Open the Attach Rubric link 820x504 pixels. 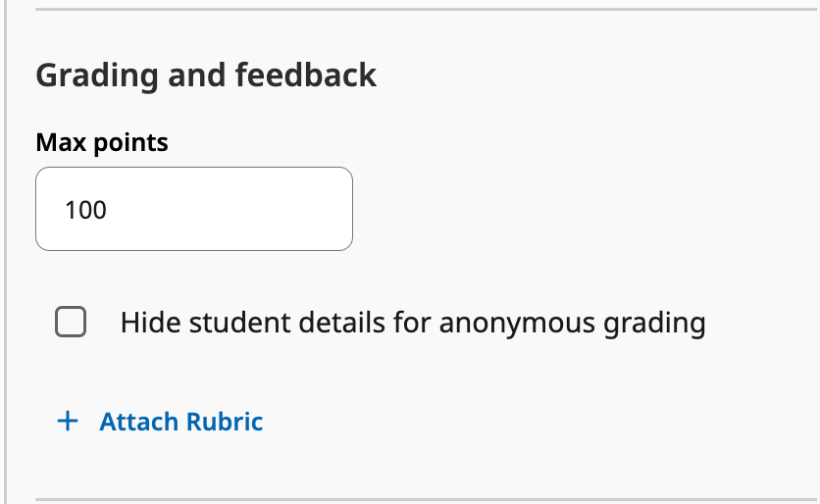(180, 422)
